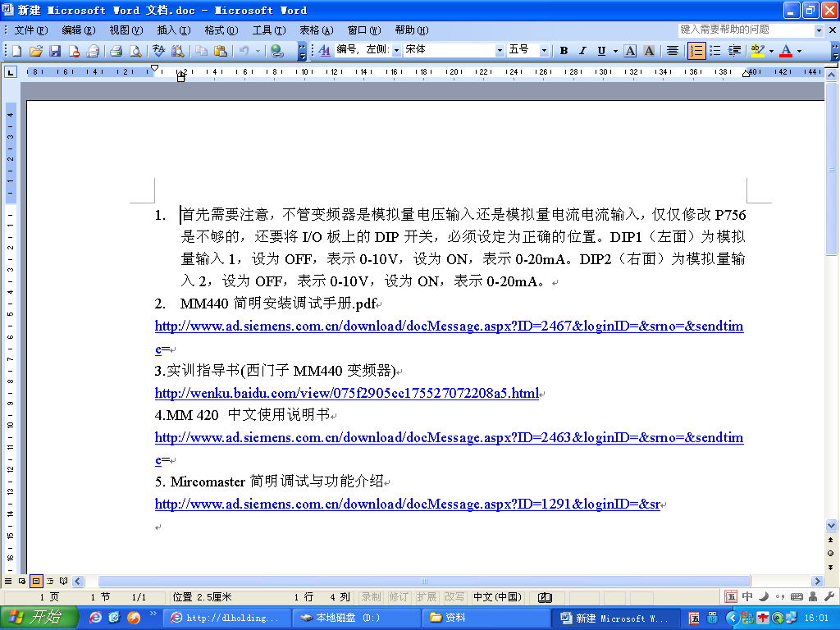Open the 格式(O) menu
840x630 pixels.
221,30
